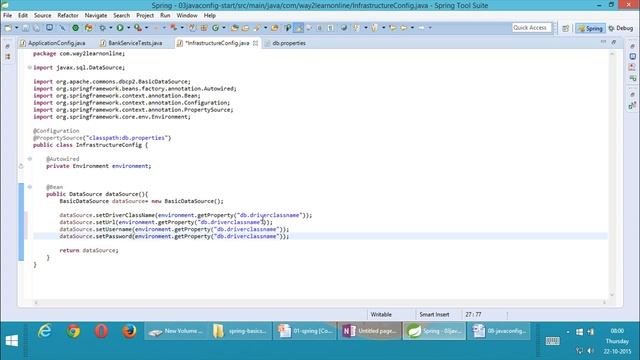Click the Save All toolbar icon
This screenshot has height=360, width=640.
(37, 28)
